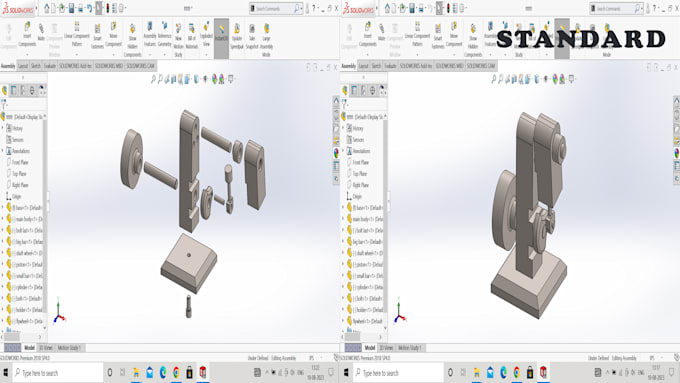This screenshot has height=383, width=680.
Task: Select the Mate tool in the exploded-view window
Action: coord(41,33)
